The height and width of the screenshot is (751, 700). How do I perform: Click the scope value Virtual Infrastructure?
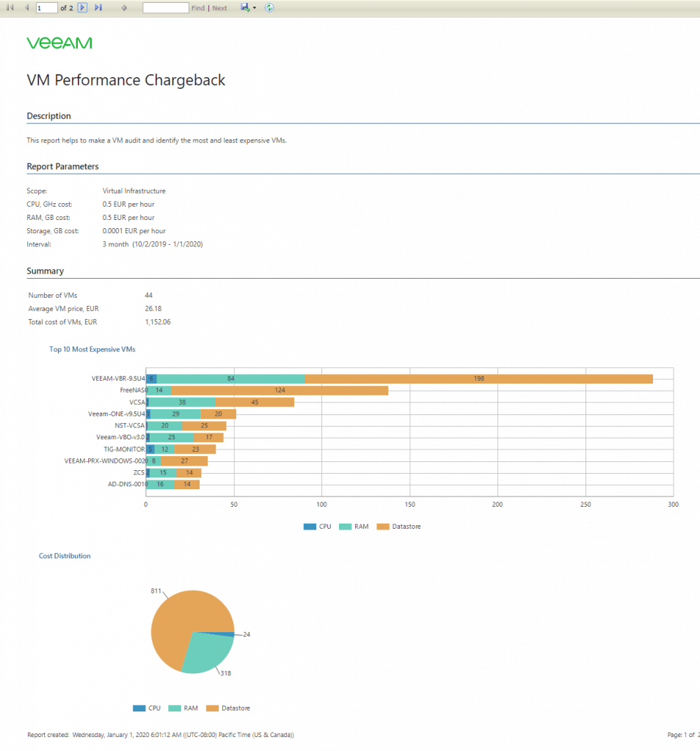point(134,191)
